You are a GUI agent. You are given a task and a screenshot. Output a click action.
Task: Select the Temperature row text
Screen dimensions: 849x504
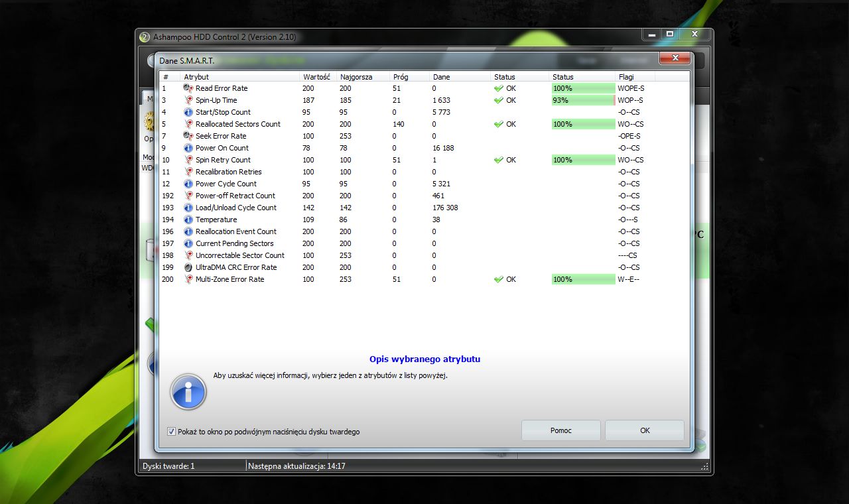[216, 220]
